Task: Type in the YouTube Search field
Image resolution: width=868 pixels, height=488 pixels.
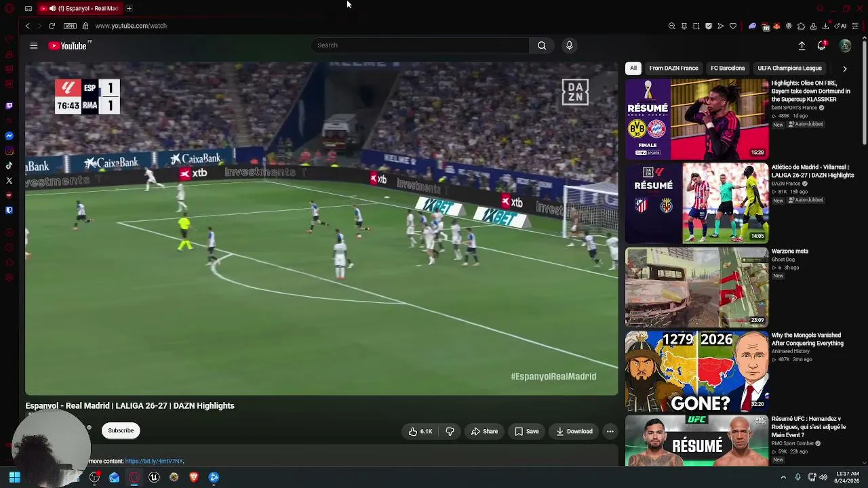Action: [x=420, y=45]
